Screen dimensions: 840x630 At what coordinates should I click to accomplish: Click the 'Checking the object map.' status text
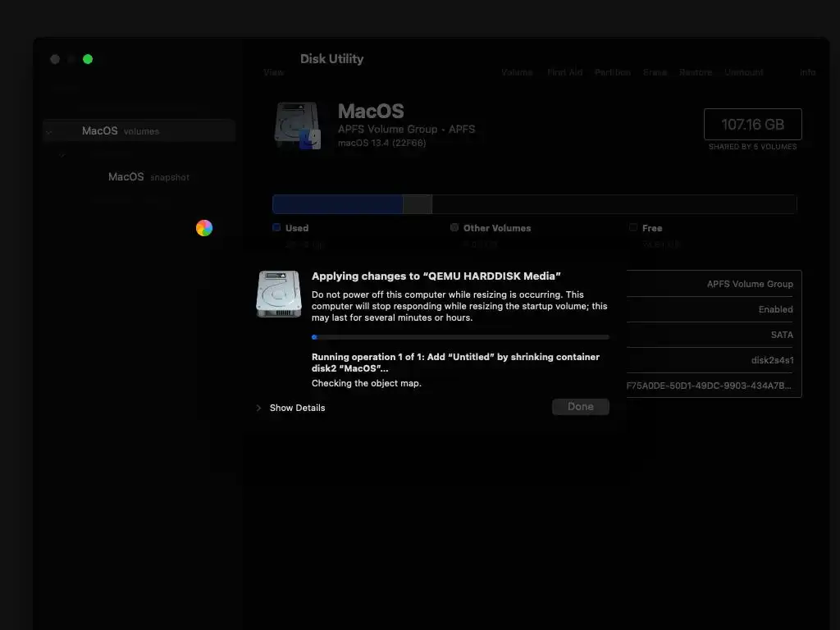[367, 383]
